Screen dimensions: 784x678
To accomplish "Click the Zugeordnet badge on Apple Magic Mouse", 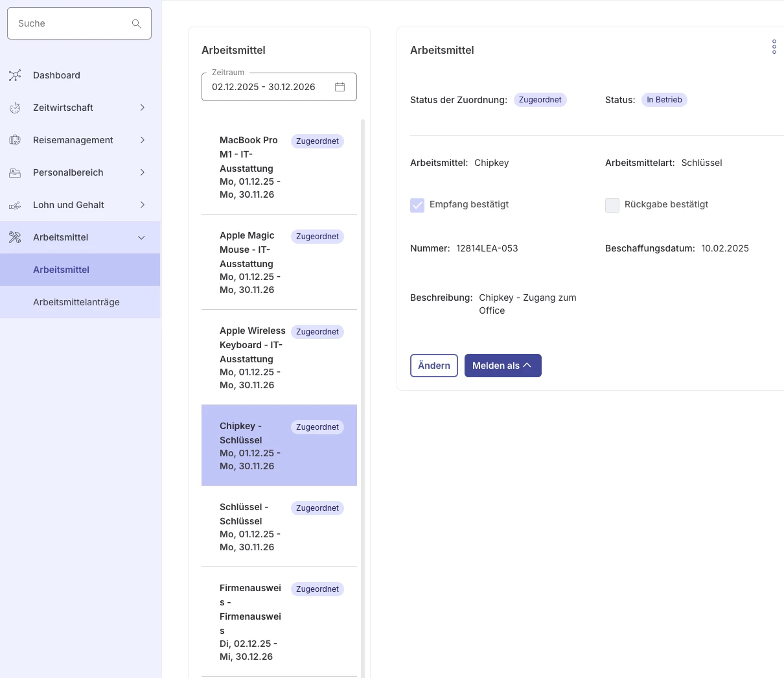I will click(x=317, y=237).
